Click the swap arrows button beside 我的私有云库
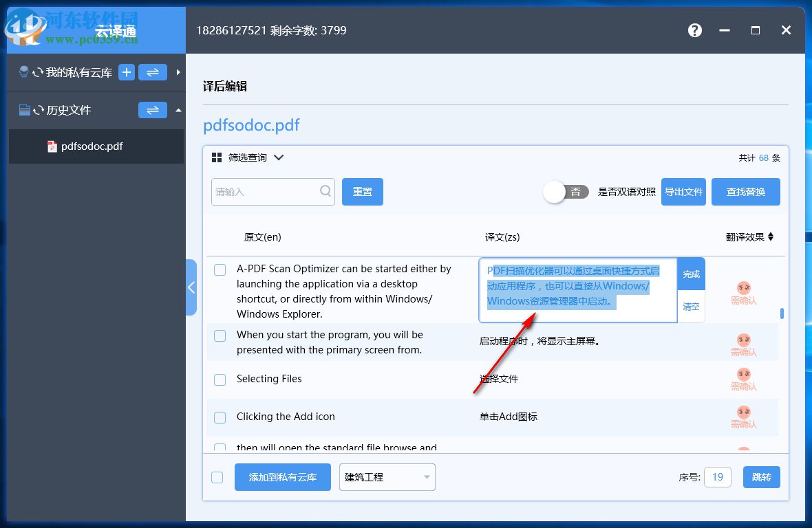Screen dimensions: 812x528 (153, 72)
